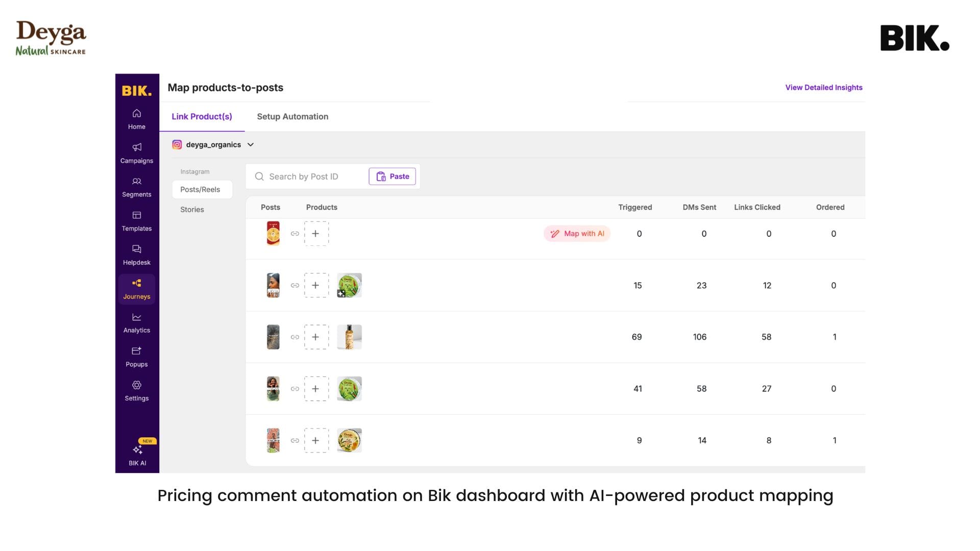This screenshot has width=980, height=551.
Task: Add product in the Map with AI row
Action: pyautogui.click(x=316, y=234)
